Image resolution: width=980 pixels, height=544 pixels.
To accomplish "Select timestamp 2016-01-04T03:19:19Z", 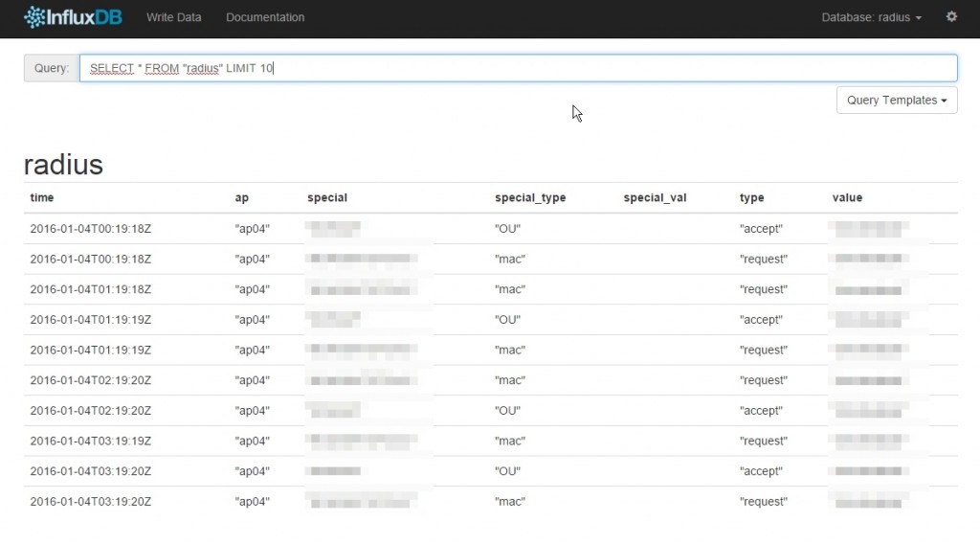I will (x=91, y=441).
